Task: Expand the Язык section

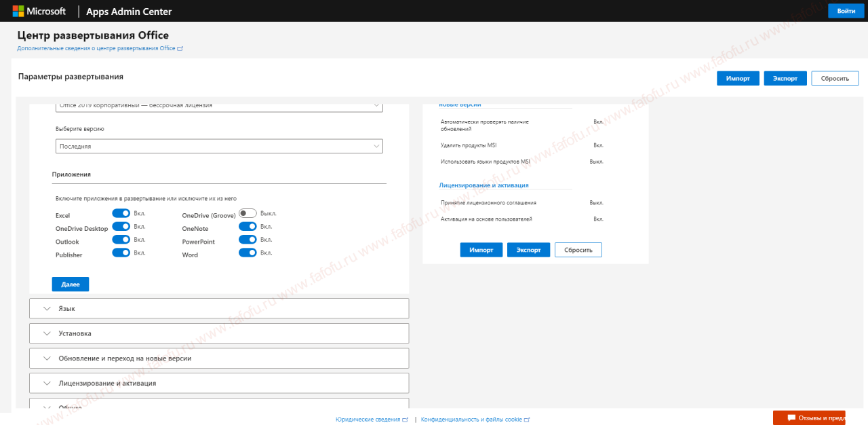Action: [x=219, y=308]
